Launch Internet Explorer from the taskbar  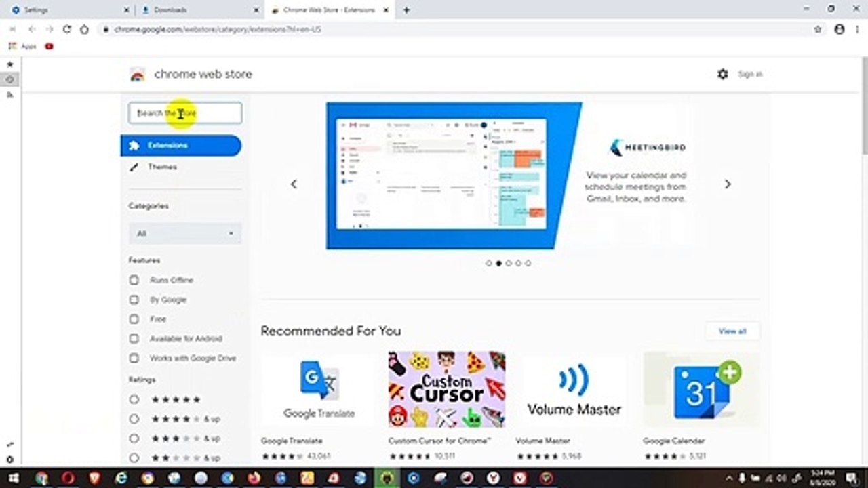click(121, 478)
